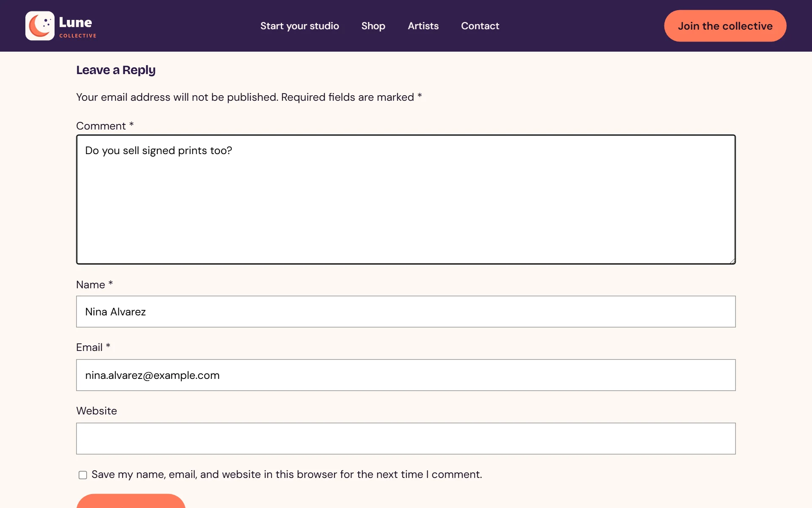812x508 pixels.
Task: Open the Start your studio menu item
Action: [x=299, y=26]
